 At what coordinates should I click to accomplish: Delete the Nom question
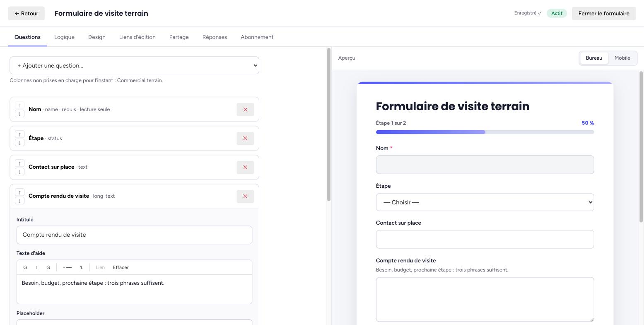[x=245, y=109]
